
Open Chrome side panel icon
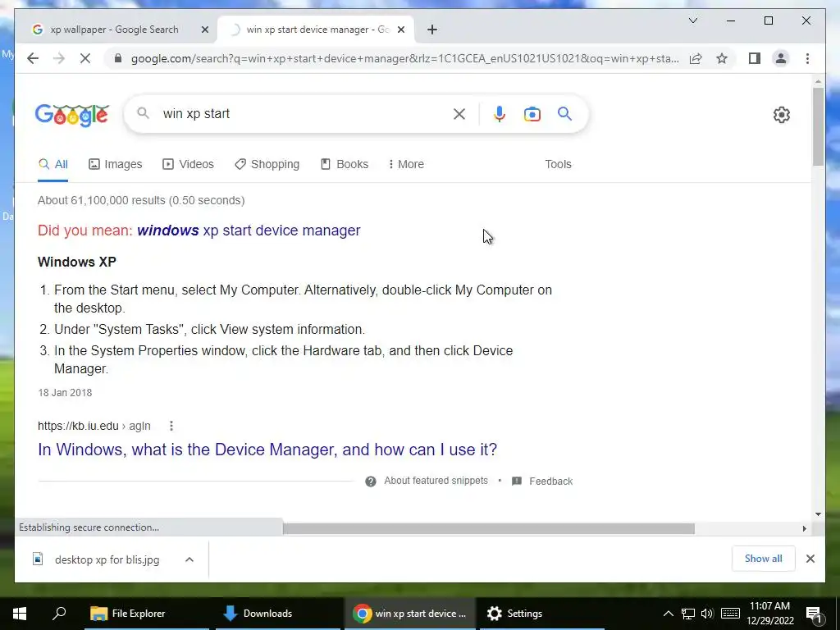pos(755,58)
